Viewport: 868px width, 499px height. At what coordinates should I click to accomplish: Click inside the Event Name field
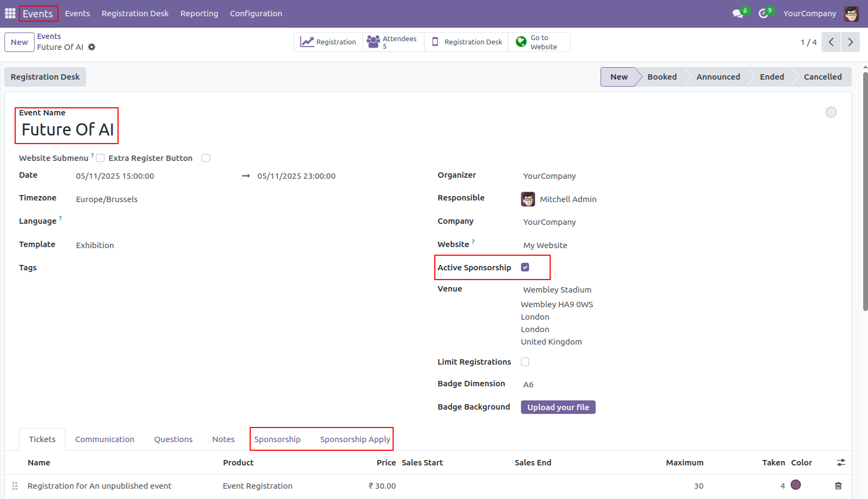67,129
